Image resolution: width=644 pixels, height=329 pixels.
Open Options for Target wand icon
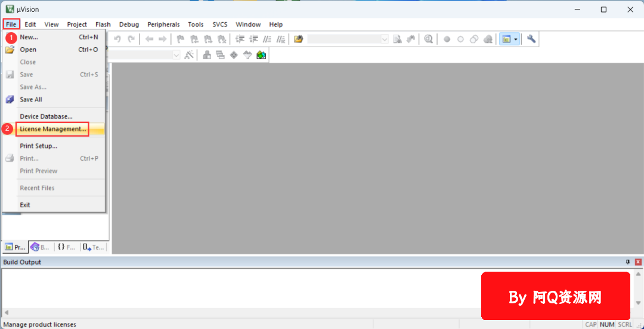189,55
